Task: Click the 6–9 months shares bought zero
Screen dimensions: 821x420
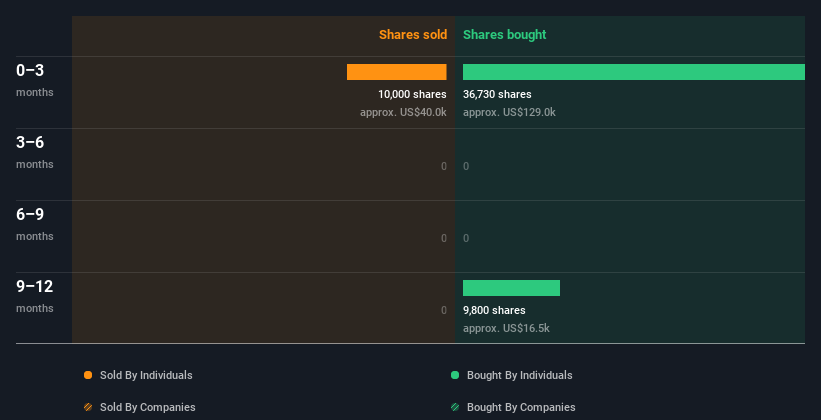Action: click(x=466, y=238)
